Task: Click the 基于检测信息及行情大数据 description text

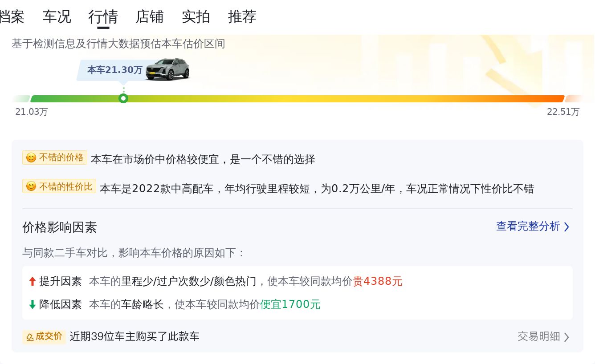Action: pyautogui.click(x=118, y=44)
